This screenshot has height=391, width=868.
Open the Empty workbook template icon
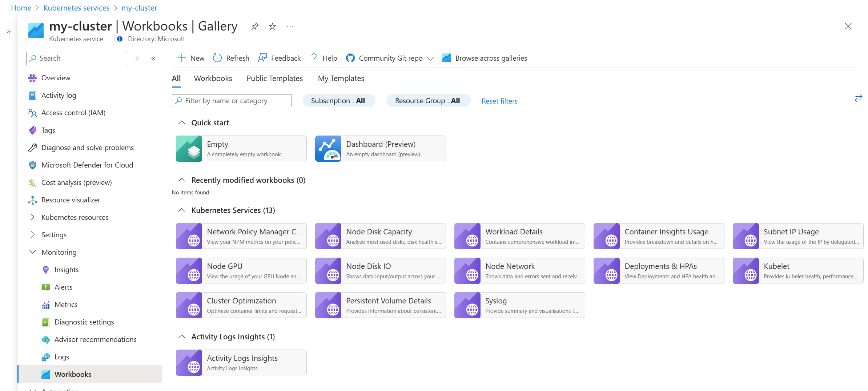click(x=189, y=149)
